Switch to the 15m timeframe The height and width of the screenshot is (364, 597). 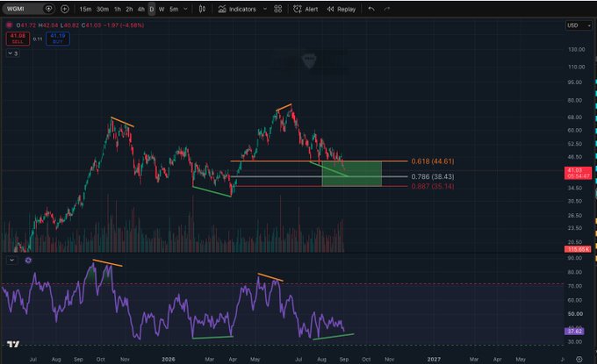85,9
